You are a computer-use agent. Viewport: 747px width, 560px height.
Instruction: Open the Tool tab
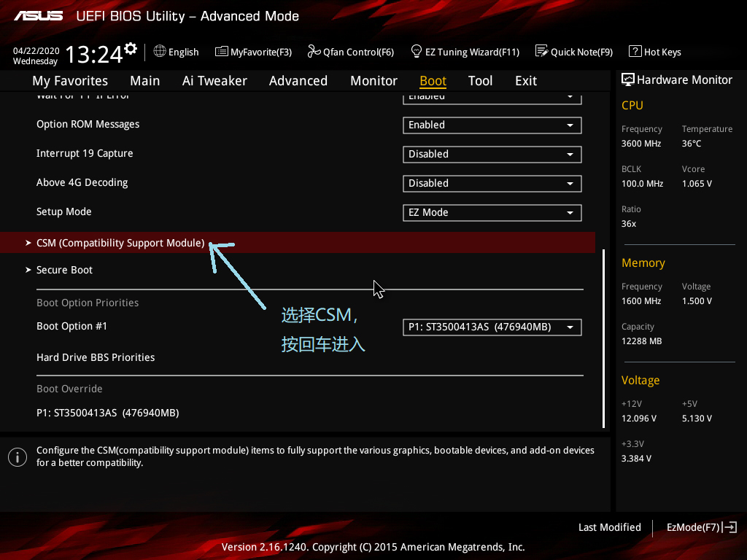tap(480, 81)
